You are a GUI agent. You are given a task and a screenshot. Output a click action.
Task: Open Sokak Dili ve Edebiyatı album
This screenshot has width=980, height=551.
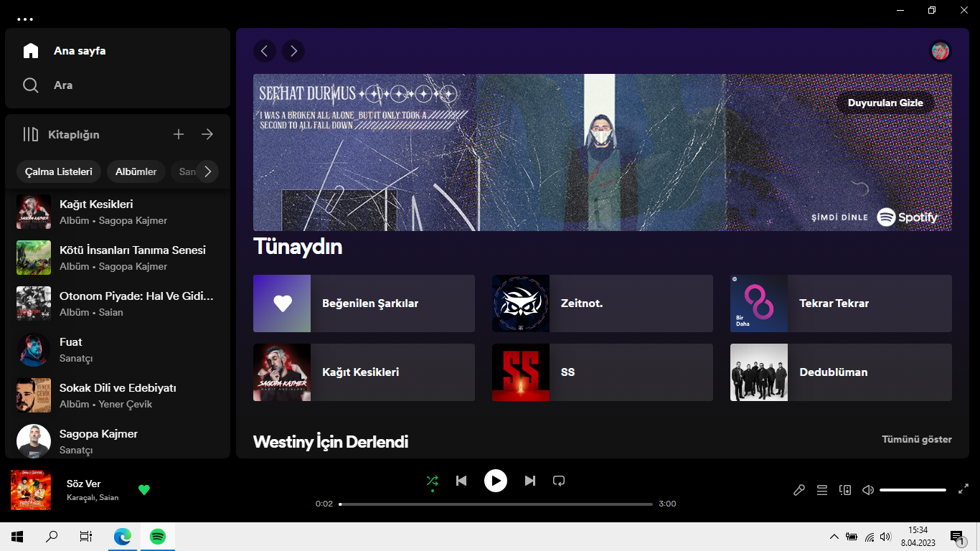tap(118, 395)
